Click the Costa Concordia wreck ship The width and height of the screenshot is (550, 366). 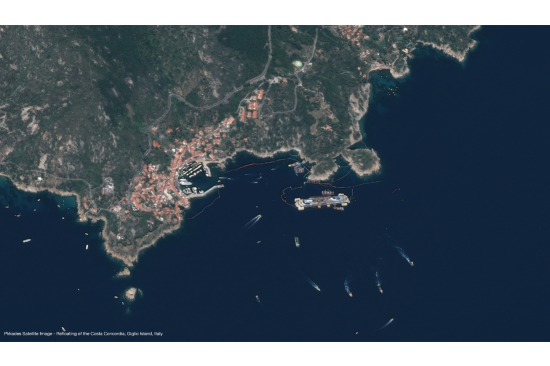tap(322, 201)
